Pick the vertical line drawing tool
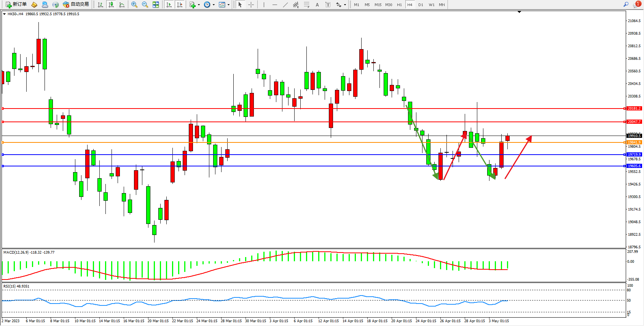Screen dimensions: 644x326 point(264,5)
